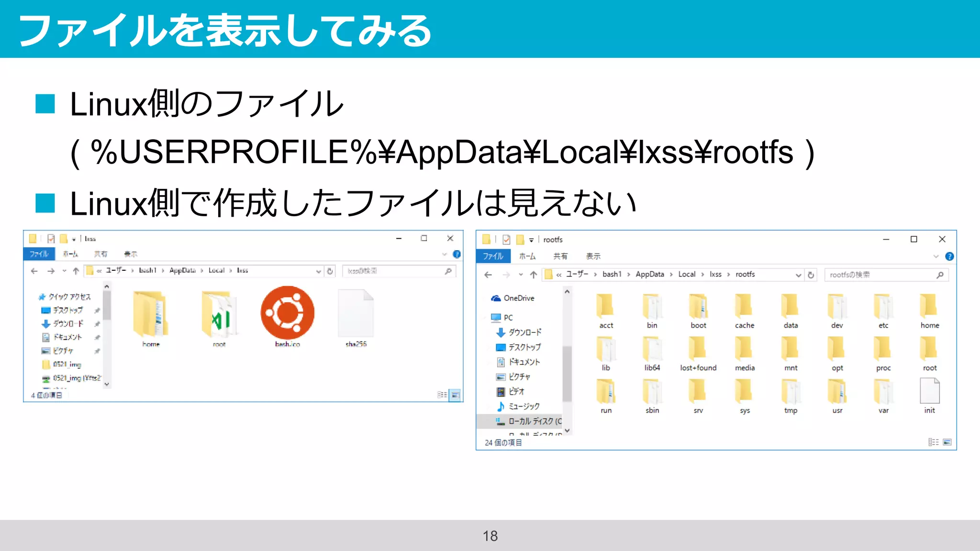
Task: Click the rootfs search box
Action: [886, 275]
